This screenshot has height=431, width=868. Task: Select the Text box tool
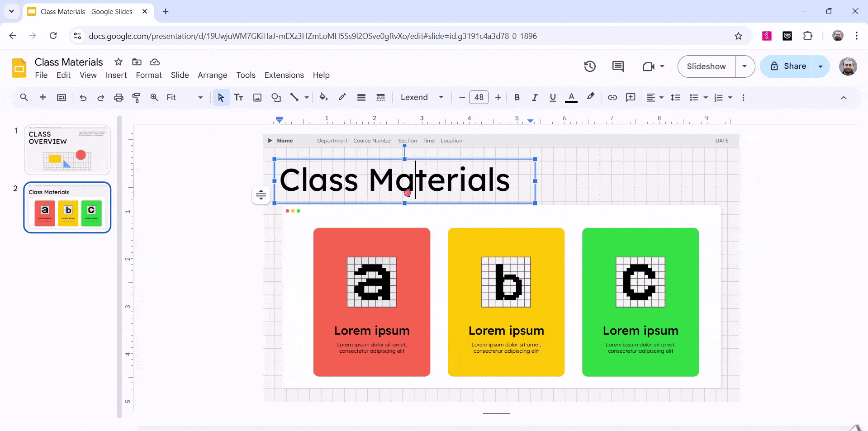click(x=239, y=97)
